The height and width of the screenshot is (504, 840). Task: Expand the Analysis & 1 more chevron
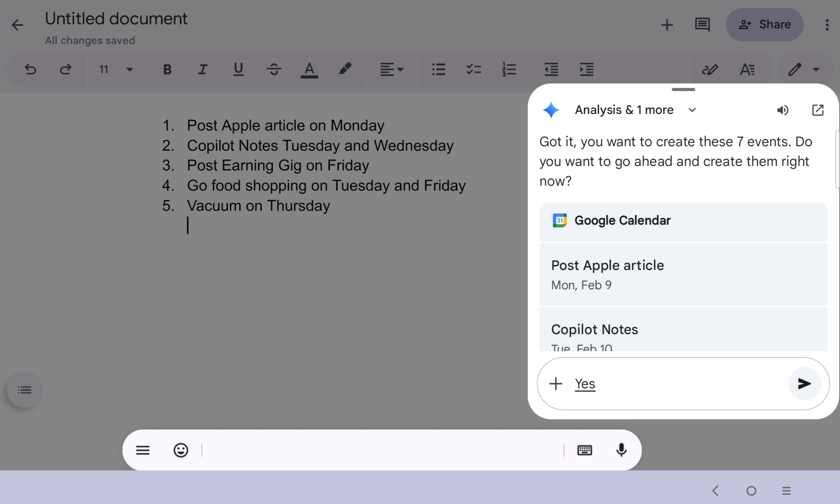click(x=692, y=110)
